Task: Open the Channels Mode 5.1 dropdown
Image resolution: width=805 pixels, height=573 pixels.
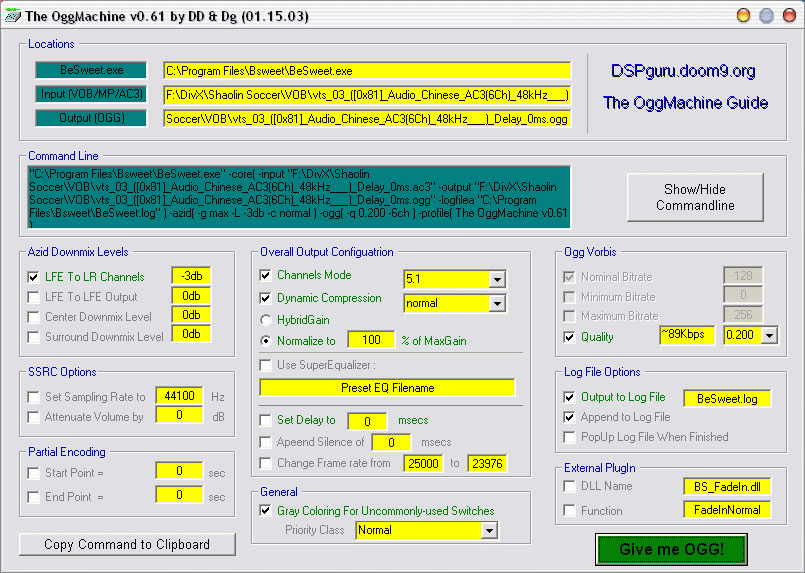Action: pos(496,279)
